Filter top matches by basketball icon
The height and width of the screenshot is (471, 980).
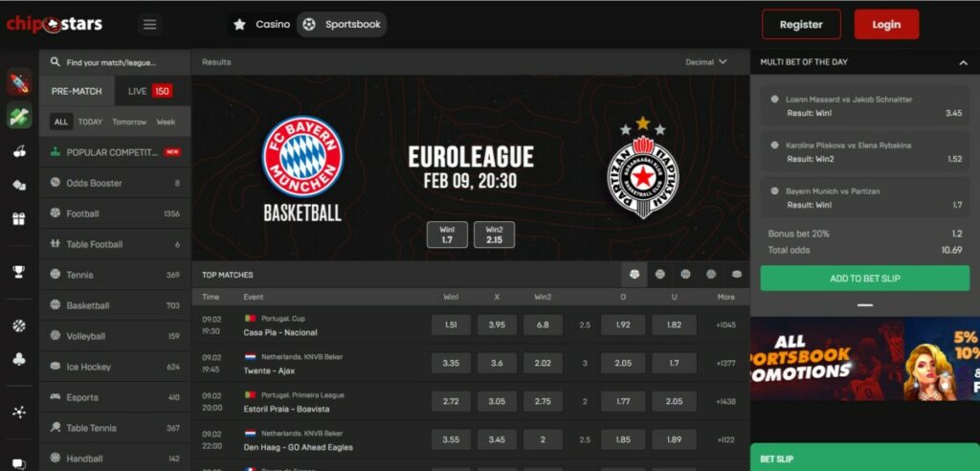pos(685,274)
